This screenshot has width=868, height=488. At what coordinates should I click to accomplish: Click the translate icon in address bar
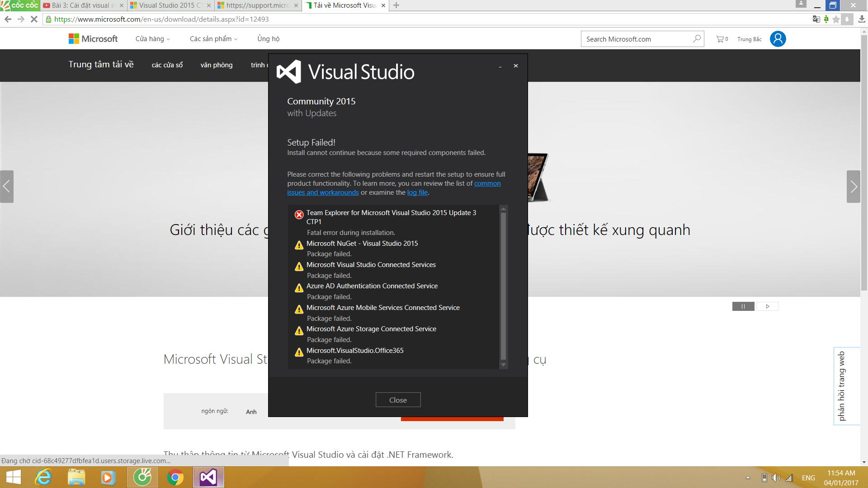(816, 19)
